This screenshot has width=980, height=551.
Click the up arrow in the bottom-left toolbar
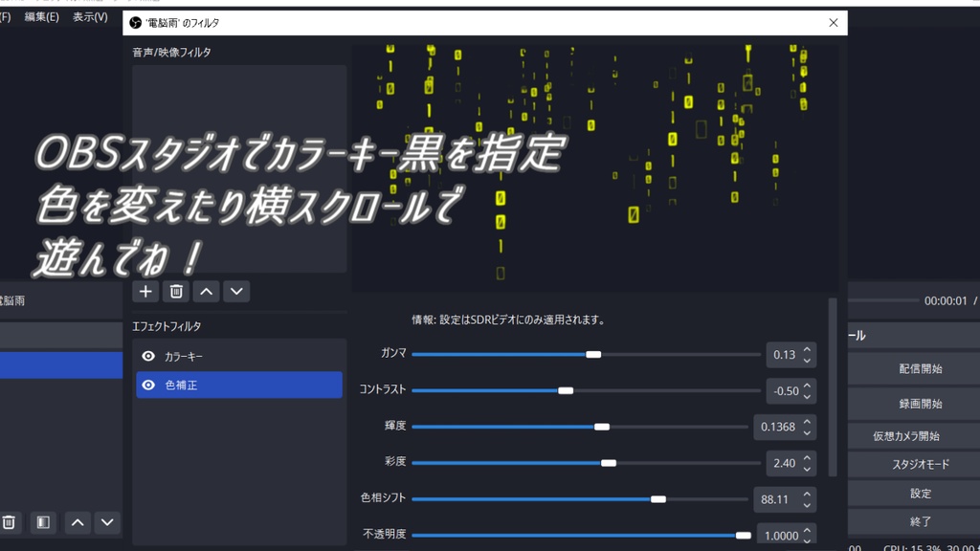(x=77, y=522)
